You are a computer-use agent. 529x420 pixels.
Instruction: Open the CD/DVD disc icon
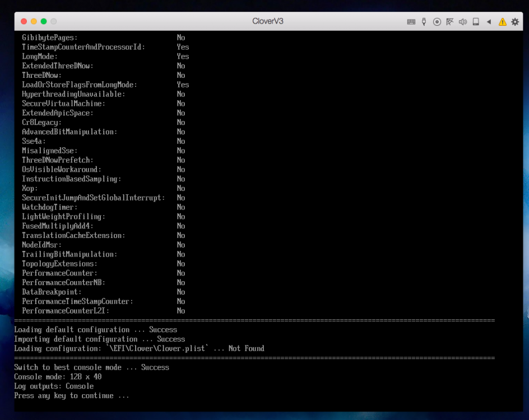pyautogui.click(x=437, y=22)
